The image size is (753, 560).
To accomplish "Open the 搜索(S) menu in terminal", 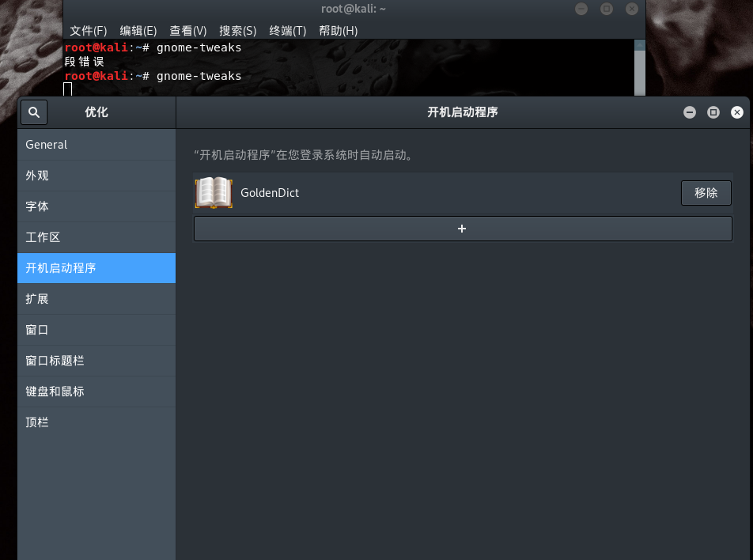I will click(238, 31).
